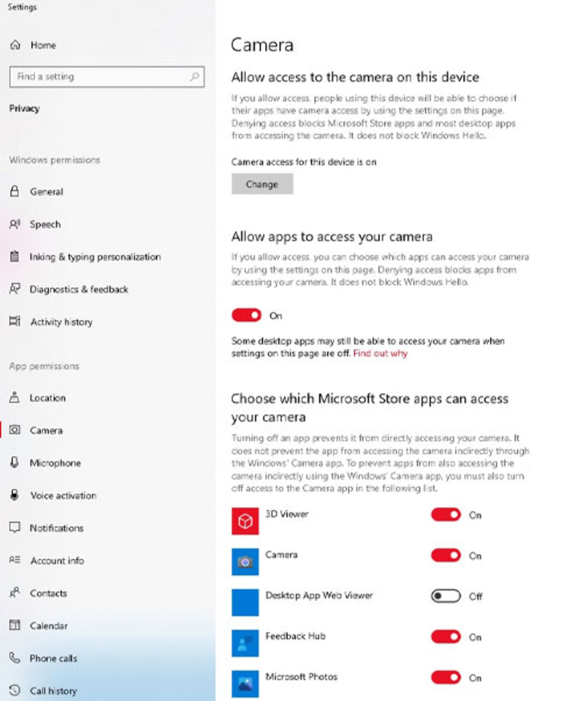Click the Find a setting search field
The image size is (588, 701).
(107, 76)
